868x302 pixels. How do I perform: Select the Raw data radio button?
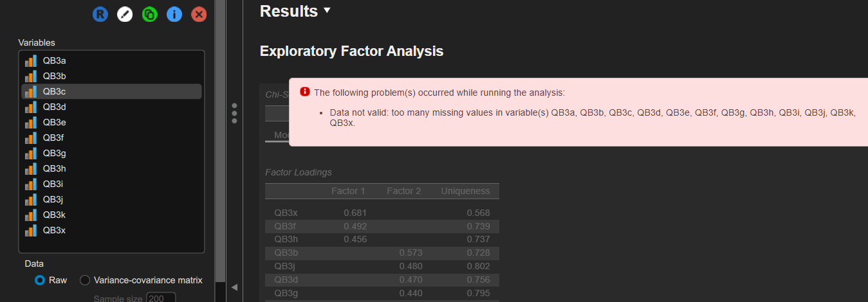(x=40, y=280)
